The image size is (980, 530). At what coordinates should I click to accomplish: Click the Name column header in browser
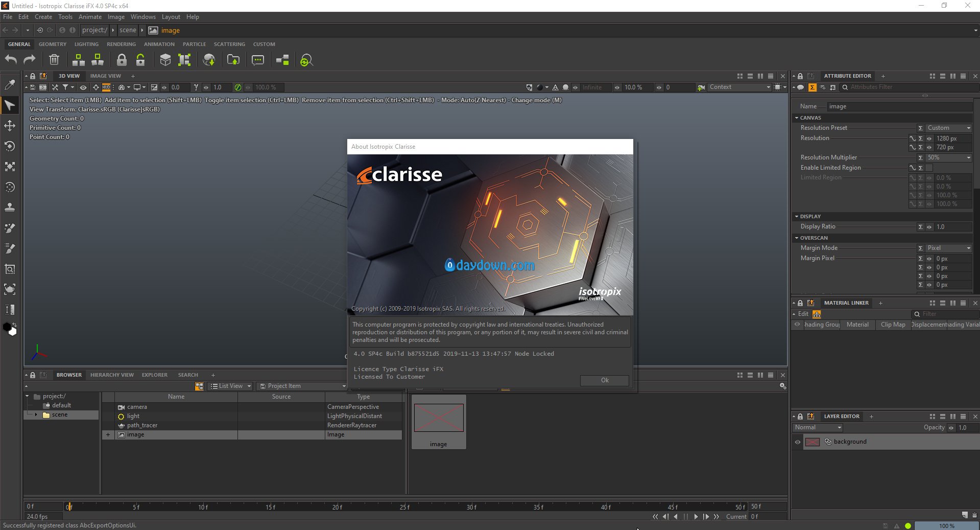(176, 397)
